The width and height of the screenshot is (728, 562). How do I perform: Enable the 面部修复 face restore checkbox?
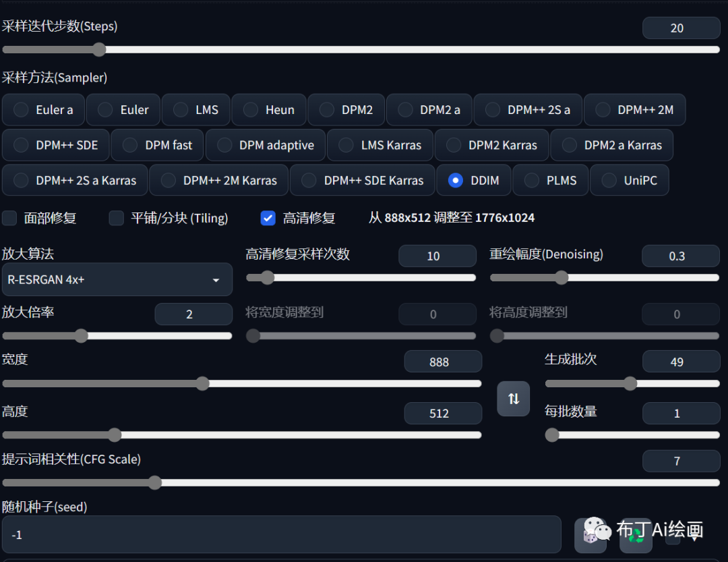(x=10, y=218)
